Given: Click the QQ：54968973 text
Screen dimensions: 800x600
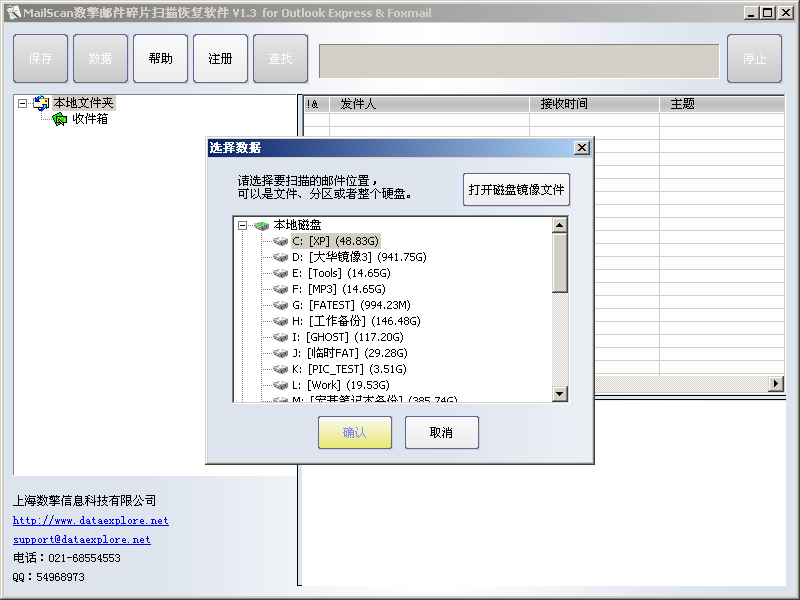Looking at the screenshot, I should click(49, 577).
